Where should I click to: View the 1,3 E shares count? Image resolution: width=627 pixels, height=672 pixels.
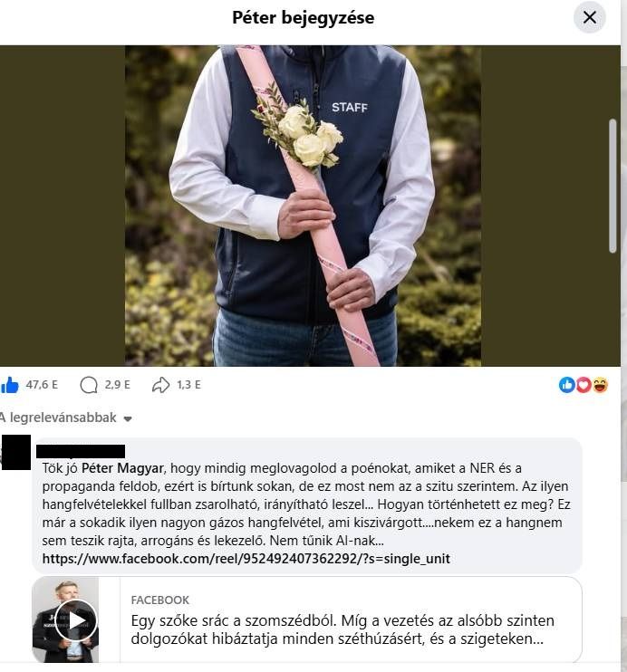(x=188, y=385)
